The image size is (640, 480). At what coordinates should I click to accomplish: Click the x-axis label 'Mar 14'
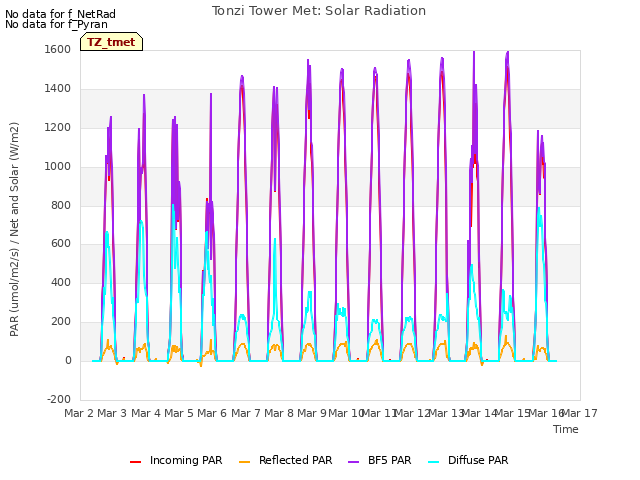pos(479,413)
